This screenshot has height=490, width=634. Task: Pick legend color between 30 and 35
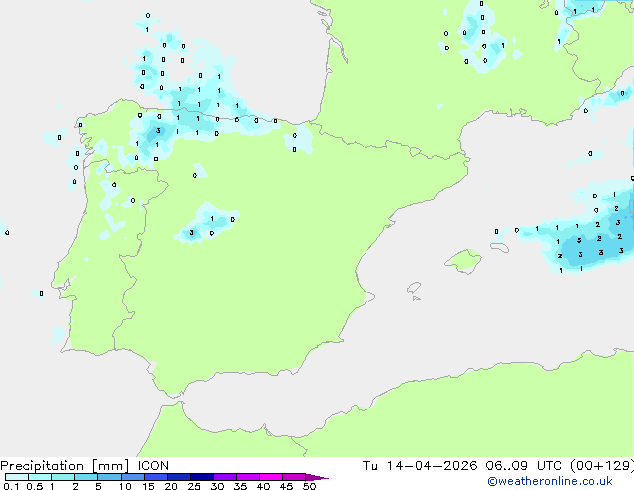[x=227, y=477]
